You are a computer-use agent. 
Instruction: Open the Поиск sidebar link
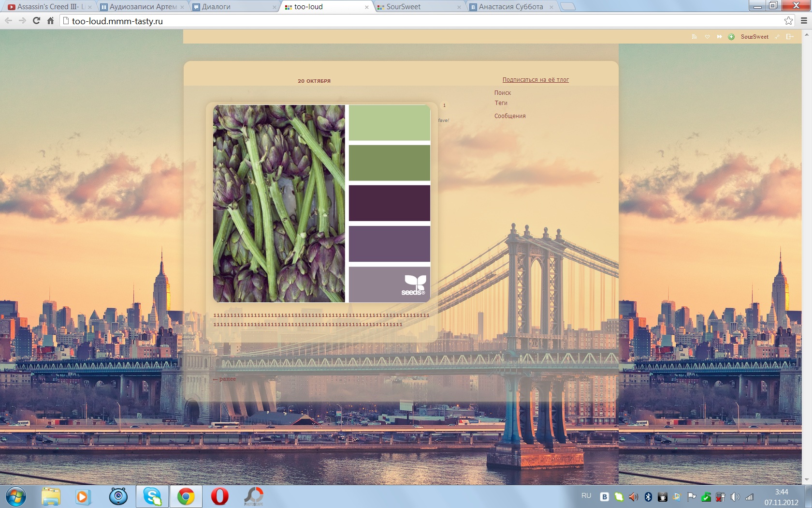(503, 93)
